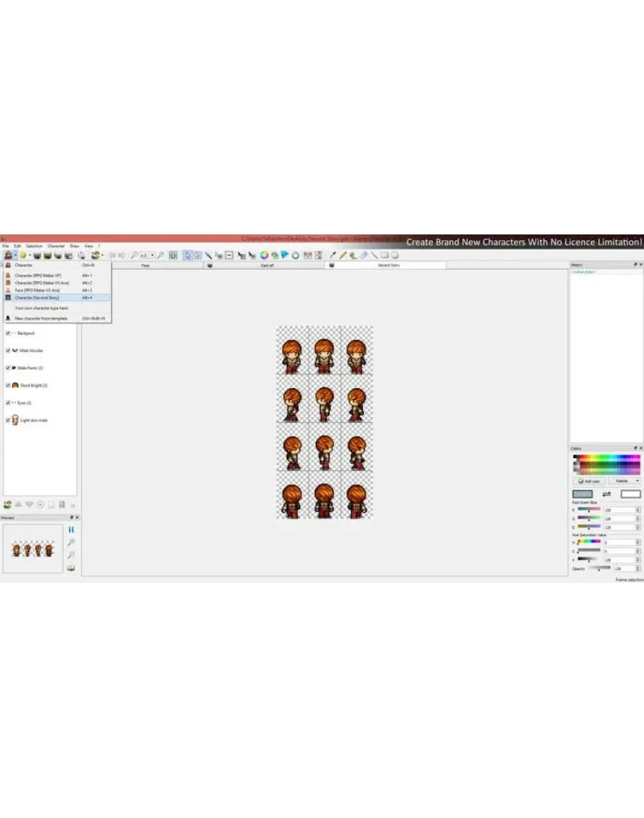The image size is (644, 818).
Task: Toggle the Male Hoodie layer checkbox
Action: point(8,351)
